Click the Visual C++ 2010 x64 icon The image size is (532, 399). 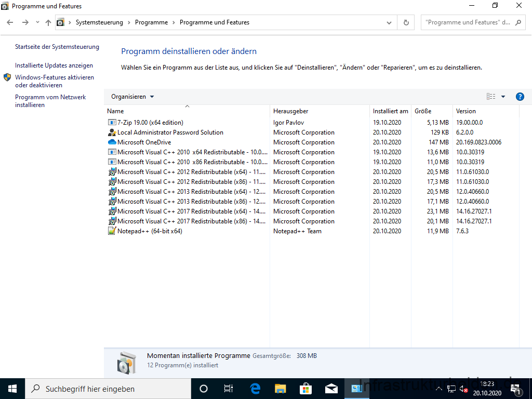(x=112, y=152)
